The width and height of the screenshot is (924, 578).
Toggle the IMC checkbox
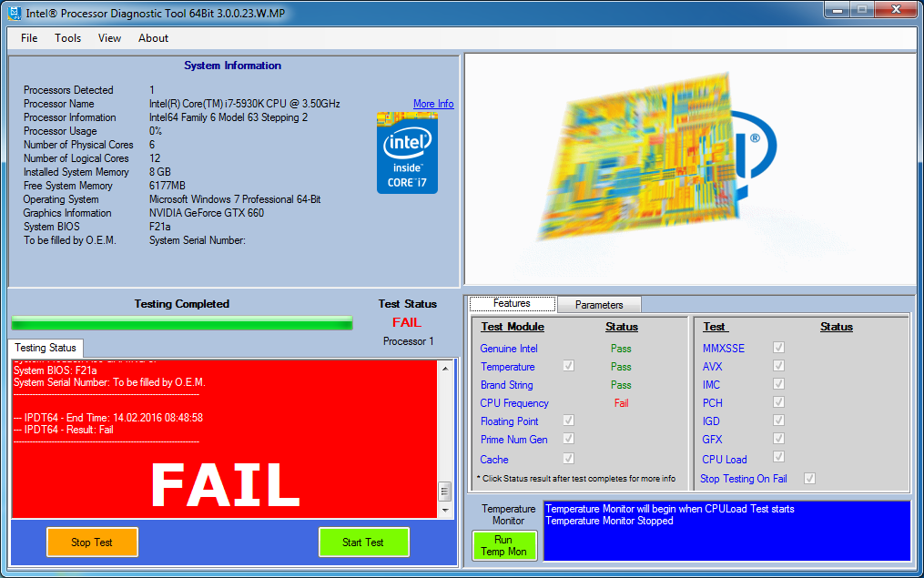[x=778, y=384]
